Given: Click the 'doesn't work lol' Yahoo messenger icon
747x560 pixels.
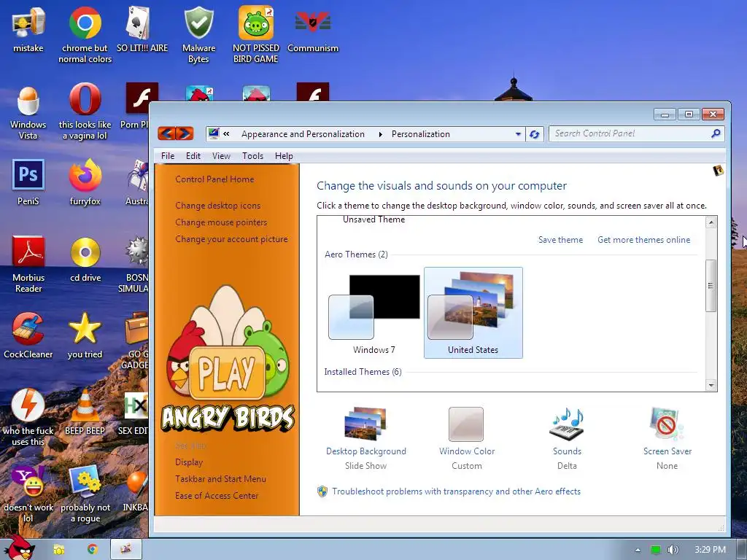Looking at the screenshot, I should (x=28, y=494).
